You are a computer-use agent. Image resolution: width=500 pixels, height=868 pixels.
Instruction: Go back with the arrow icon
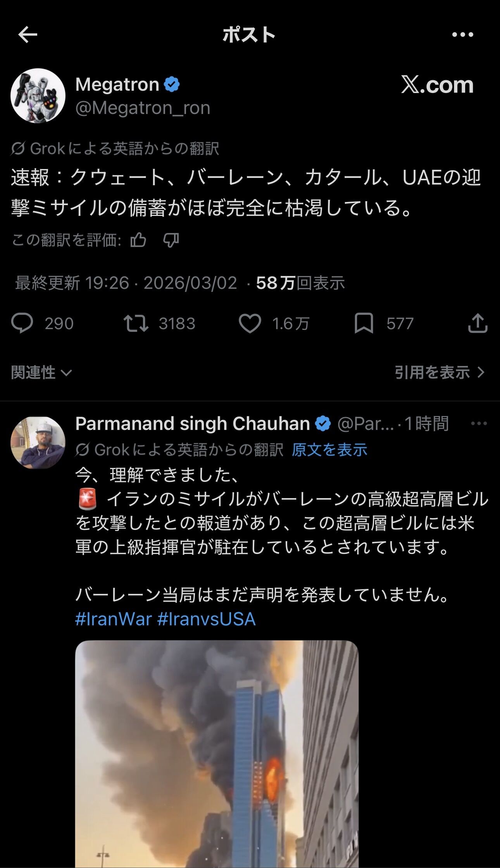28,35
